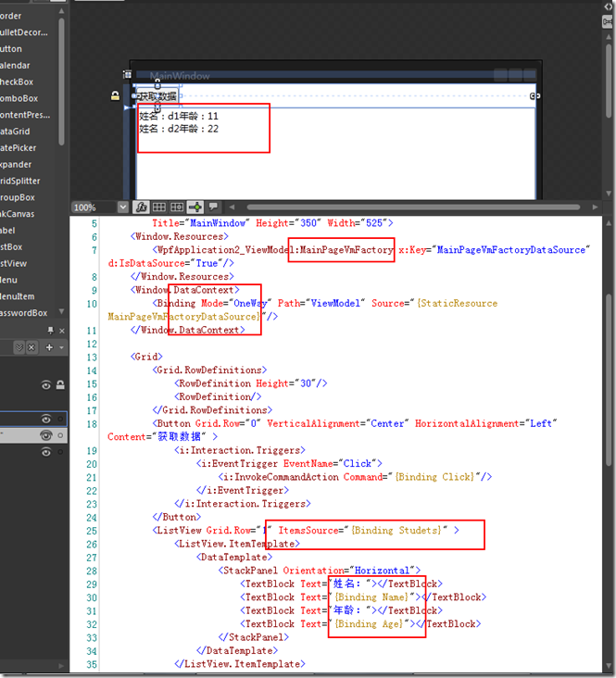616x678 pixels.
Task: Select MenuItem in the assets list
Action: coord(18,296)
